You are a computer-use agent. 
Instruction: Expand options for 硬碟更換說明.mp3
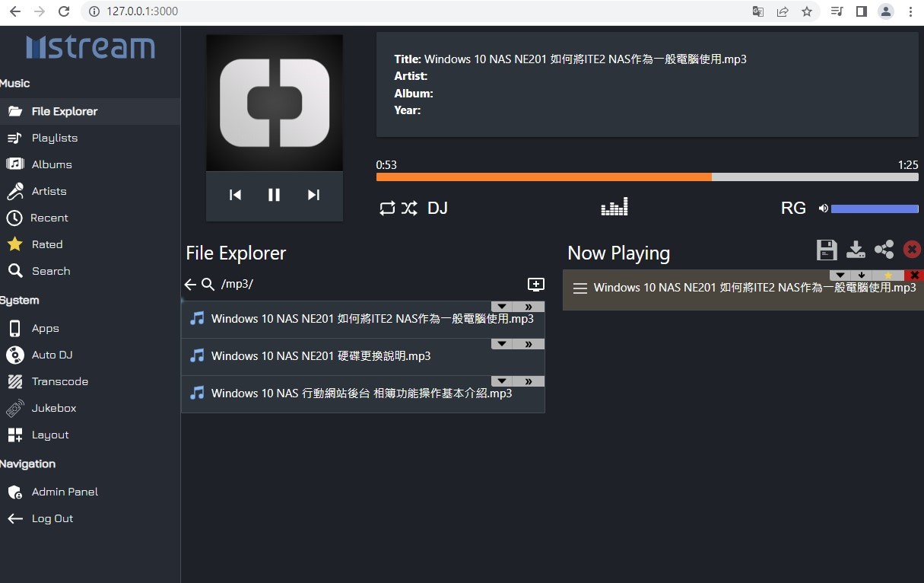(501, 343)
